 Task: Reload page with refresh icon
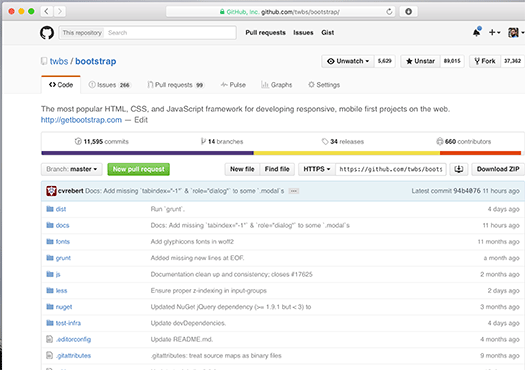pos(389,12)
